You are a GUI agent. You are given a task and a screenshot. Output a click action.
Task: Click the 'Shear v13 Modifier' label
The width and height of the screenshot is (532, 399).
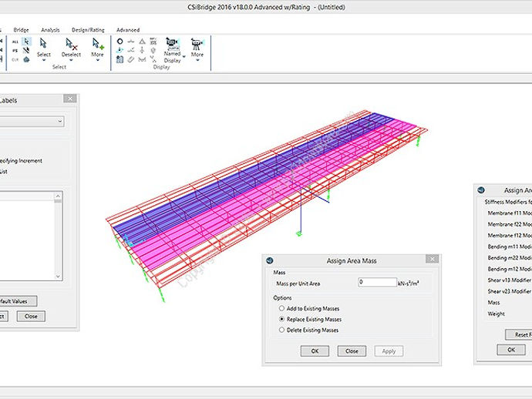510,280
